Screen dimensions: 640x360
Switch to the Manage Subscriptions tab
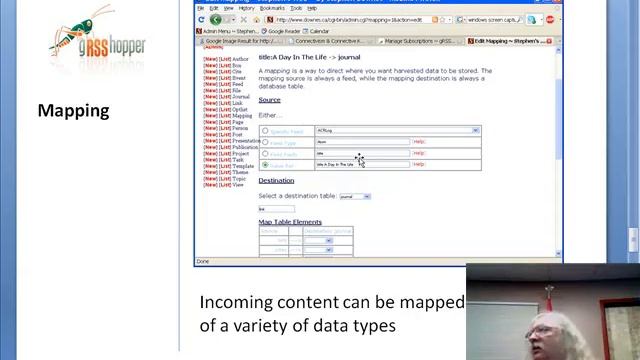coord(419,41)
